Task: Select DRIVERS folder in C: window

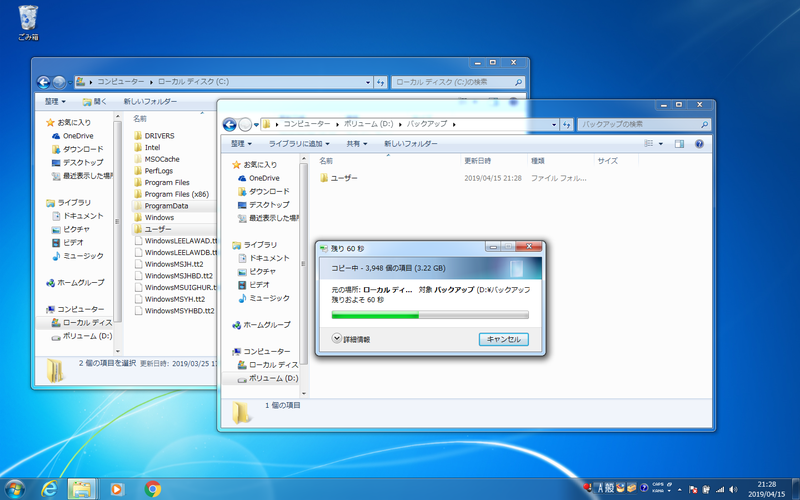Action: coord(154,136)
